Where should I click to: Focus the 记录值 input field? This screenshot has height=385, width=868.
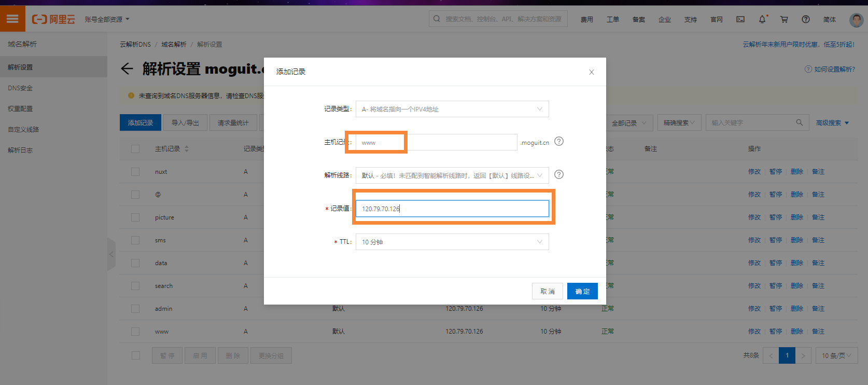452,209
